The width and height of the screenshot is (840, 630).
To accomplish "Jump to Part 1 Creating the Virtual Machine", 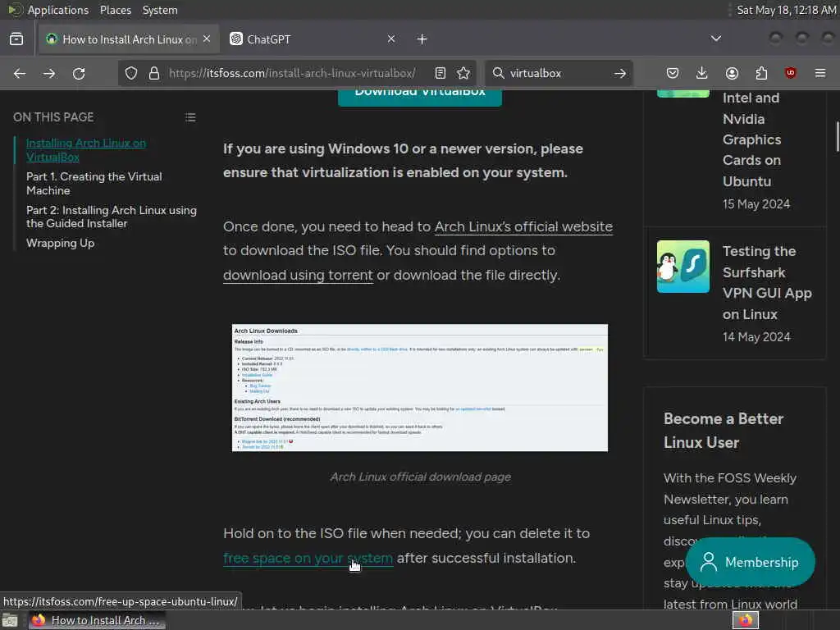I will point(94,183).
